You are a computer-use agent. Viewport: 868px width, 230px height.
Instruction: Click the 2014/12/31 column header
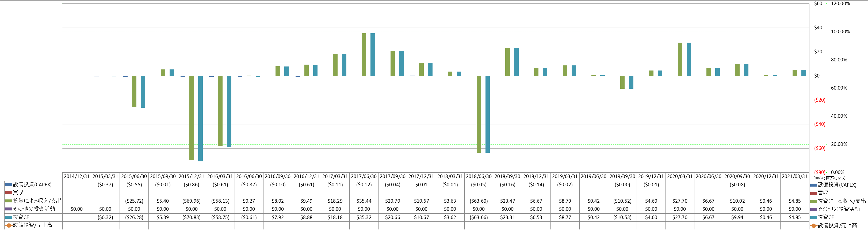coord(77,176)
